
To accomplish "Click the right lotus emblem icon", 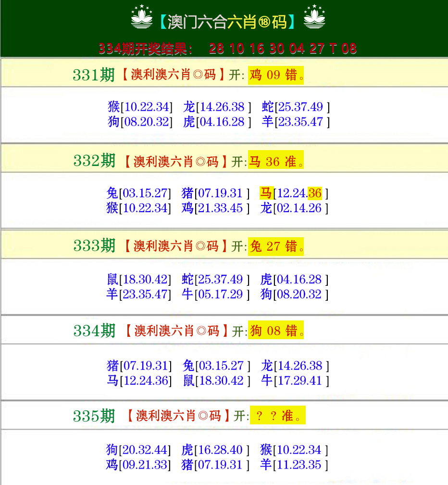I will [x=315, y=19].
